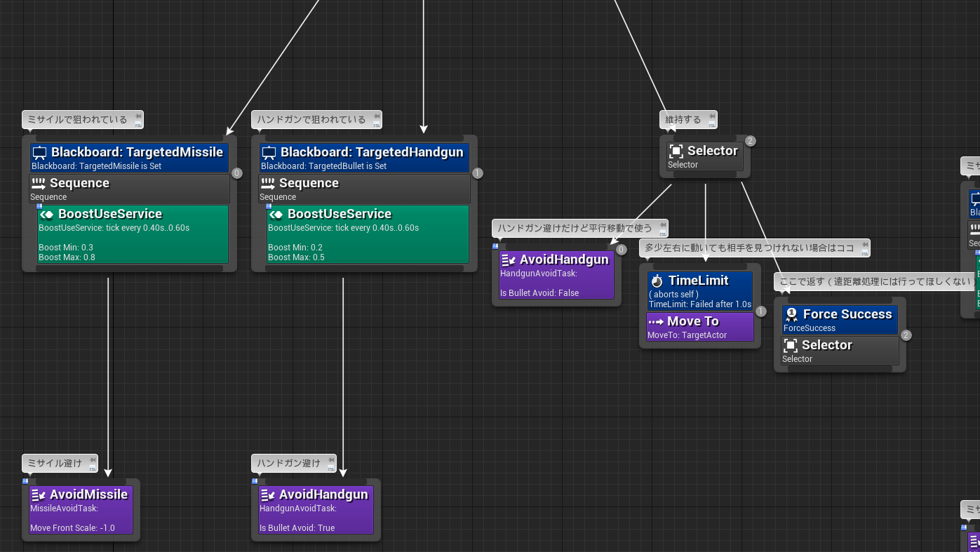Click the Sequence icon under Blackboard: TargetedHandgun
980x552 pixels.
[x=268, y=183]
